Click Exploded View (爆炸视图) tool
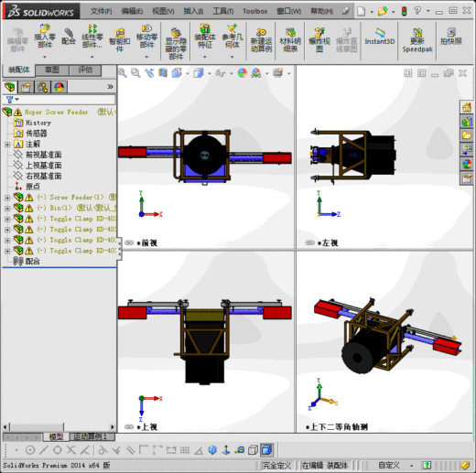 [x=319, y=40]
